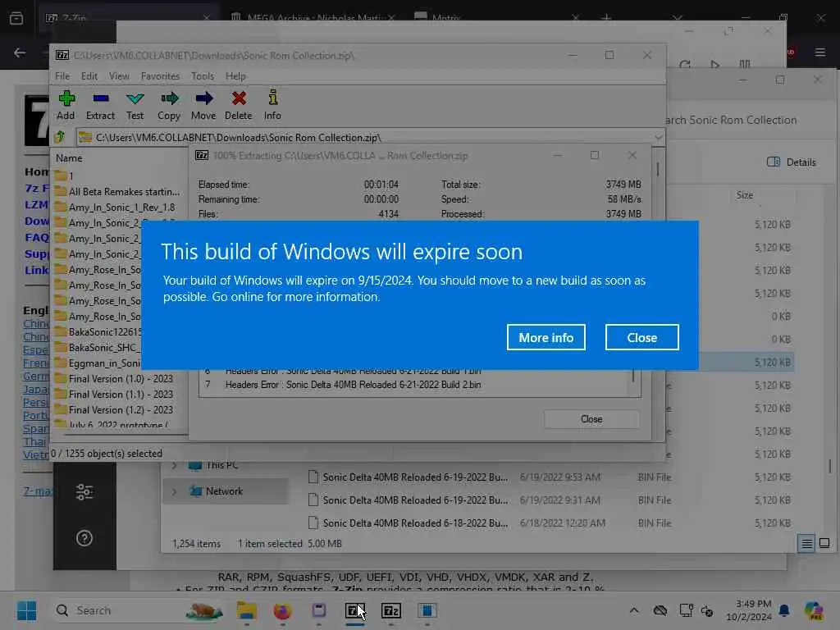Open the browser tab overview icon
Viewport: 840px width, 630px height.
pyautogui.click(x=16, y=18)
